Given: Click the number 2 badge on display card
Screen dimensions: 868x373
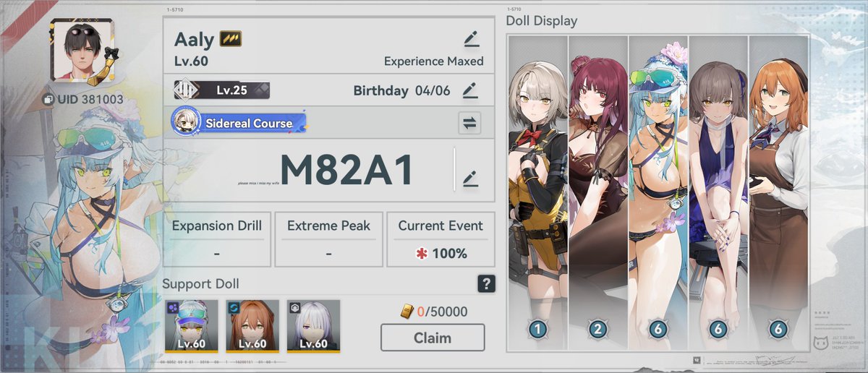Looking at the screenshot, I should click(598, 330).
